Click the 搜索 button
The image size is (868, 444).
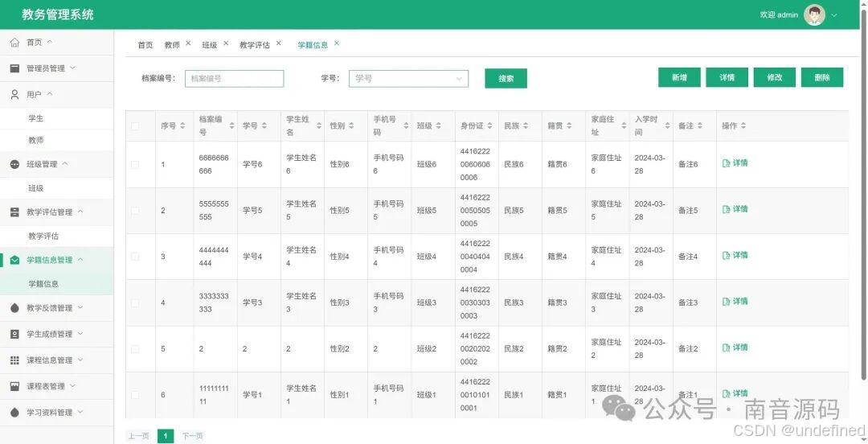(506, 79)
